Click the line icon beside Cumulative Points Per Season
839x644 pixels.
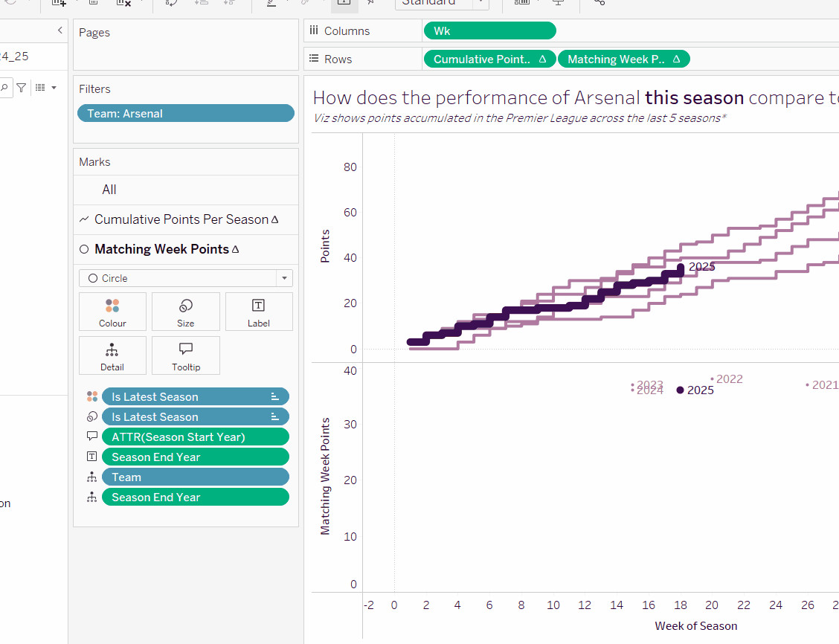click(84, 219)
